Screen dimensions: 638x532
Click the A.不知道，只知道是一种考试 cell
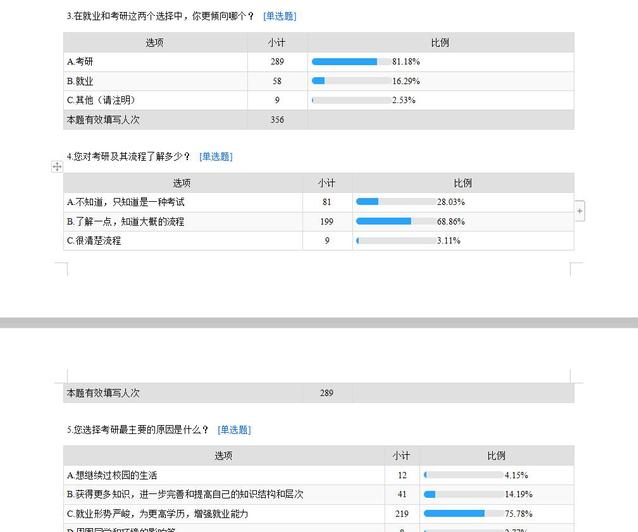click(182, 202)
